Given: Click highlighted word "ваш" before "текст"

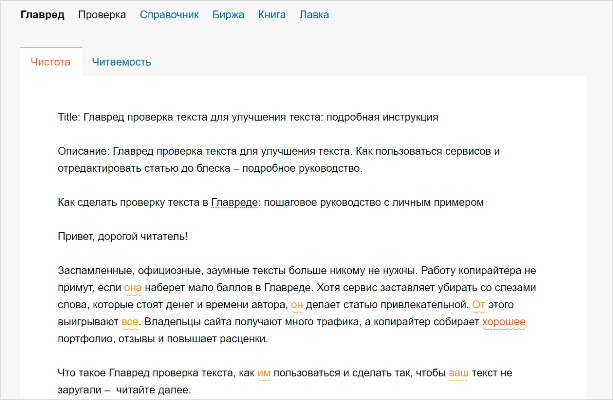Looking at the screenshot, I should click(x=458, y=373).
